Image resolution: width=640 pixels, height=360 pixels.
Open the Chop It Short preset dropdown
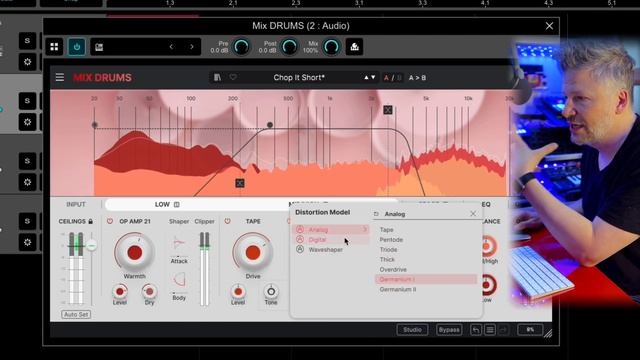299,78
